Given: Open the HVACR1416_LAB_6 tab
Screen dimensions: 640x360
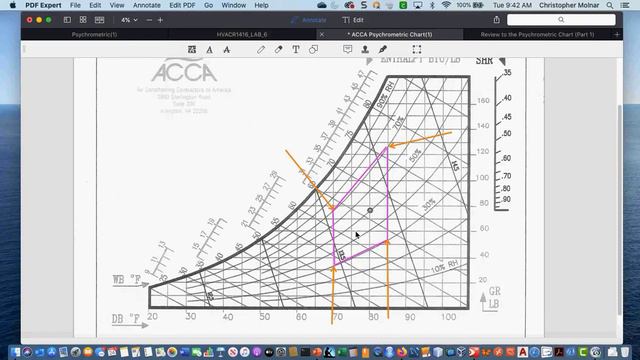Looking at the screenshot, I should click(242, 35).
